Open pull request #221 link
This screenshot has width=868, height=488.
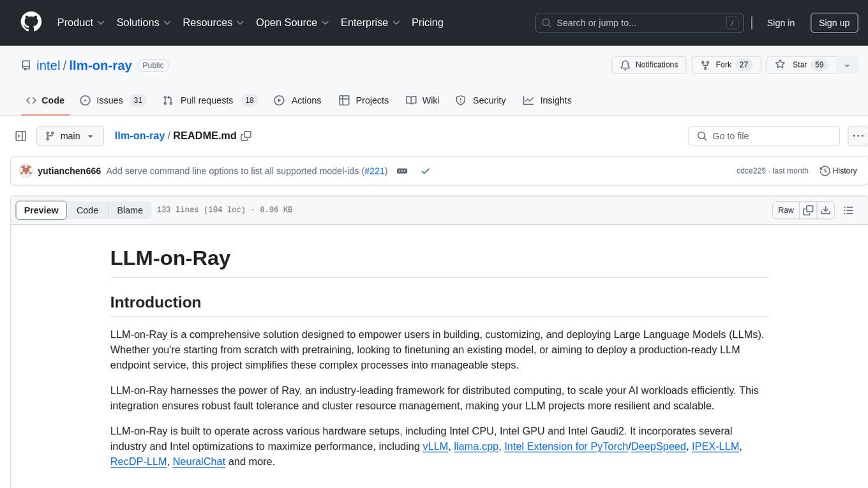375,171
